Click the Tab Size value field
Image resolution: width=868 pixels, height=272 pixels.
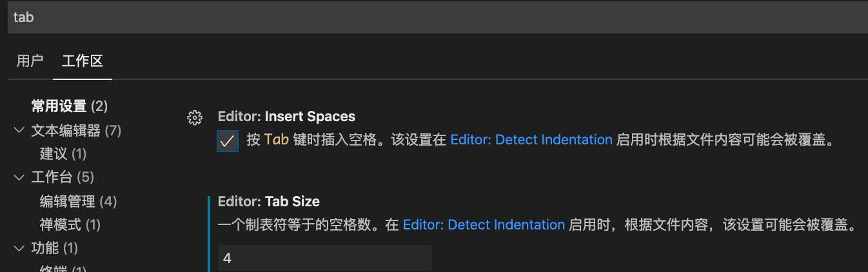pos(325,258)
